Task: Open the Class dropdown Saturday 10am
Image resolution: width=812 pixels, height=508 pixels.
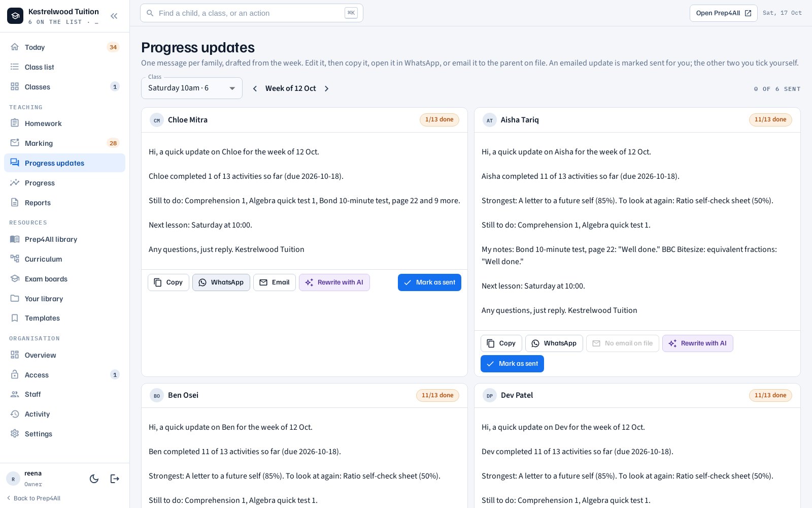Action: tap(192, 88)
